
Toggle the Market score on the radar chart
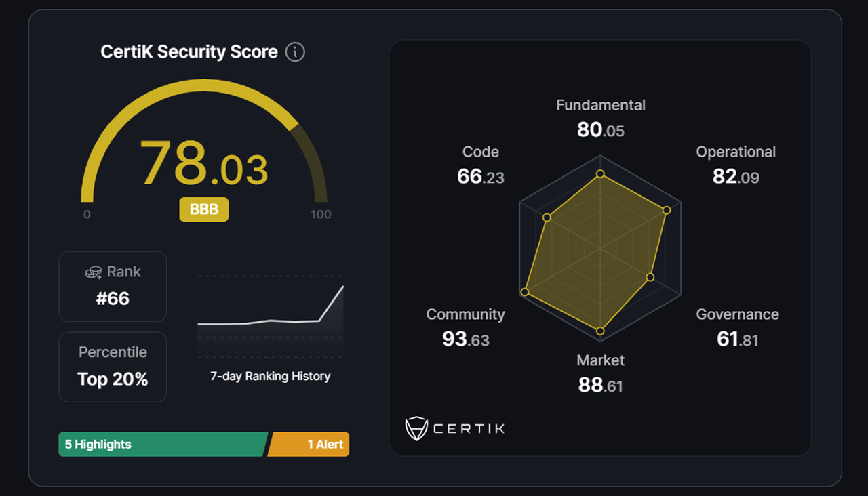601,331
